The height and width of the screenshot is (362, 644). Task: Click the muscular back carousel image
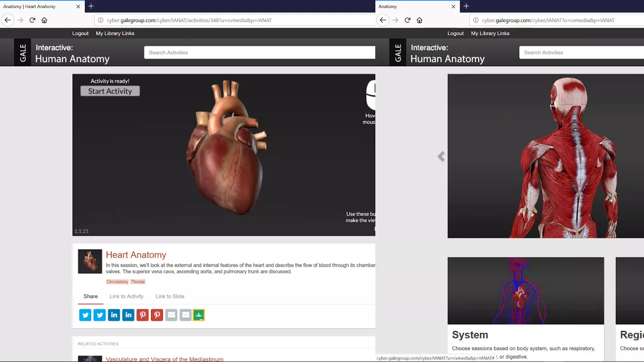[546, 156]
